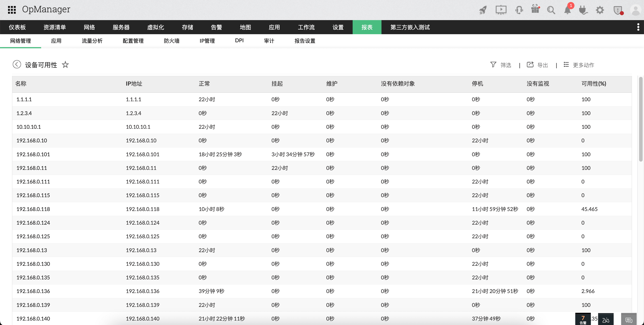
Task: Click the headset support icon
Action: [519, 10]
